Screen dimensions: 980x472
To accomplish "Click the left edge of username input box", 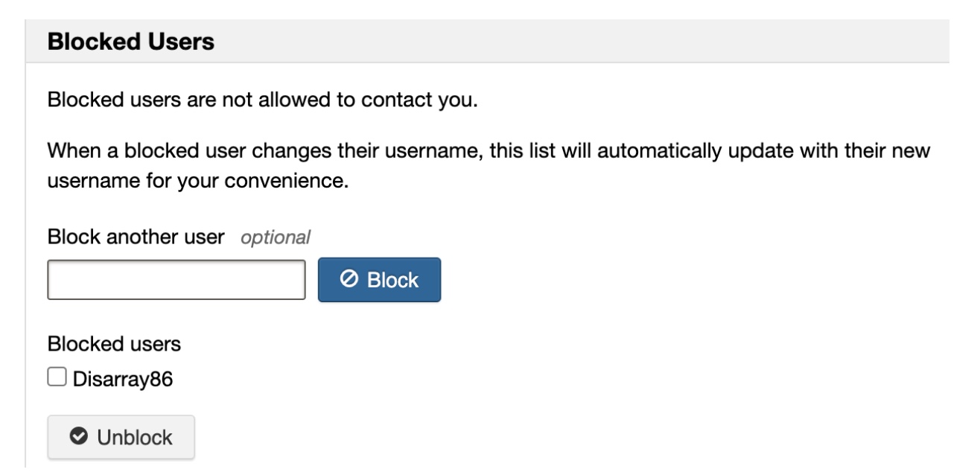I will 54,280.
